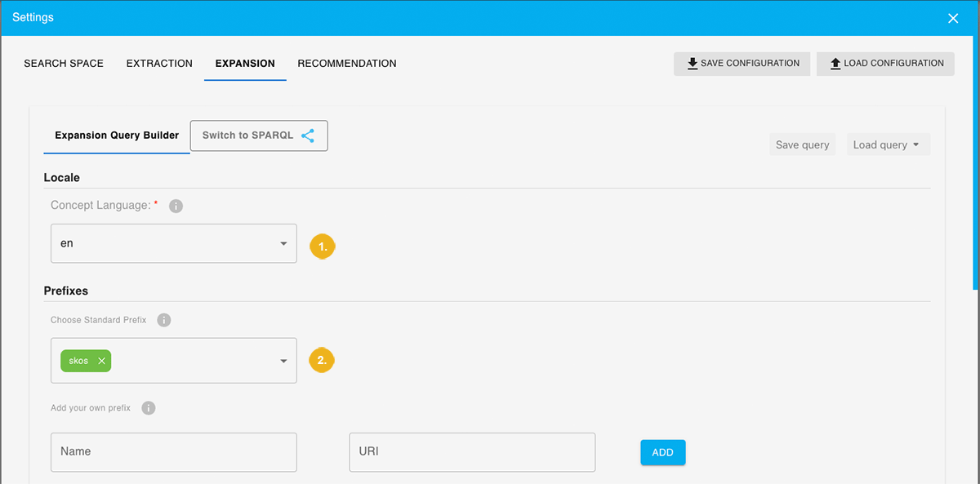
Task: Click the Save query button
Action: (x=802, y=144)
